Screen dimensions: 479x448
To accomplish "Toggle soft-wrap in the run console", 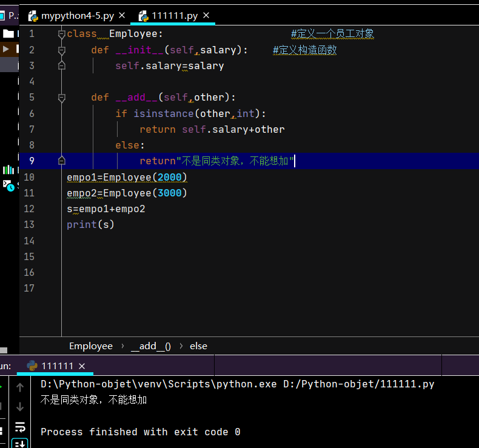I will (20, 427).
